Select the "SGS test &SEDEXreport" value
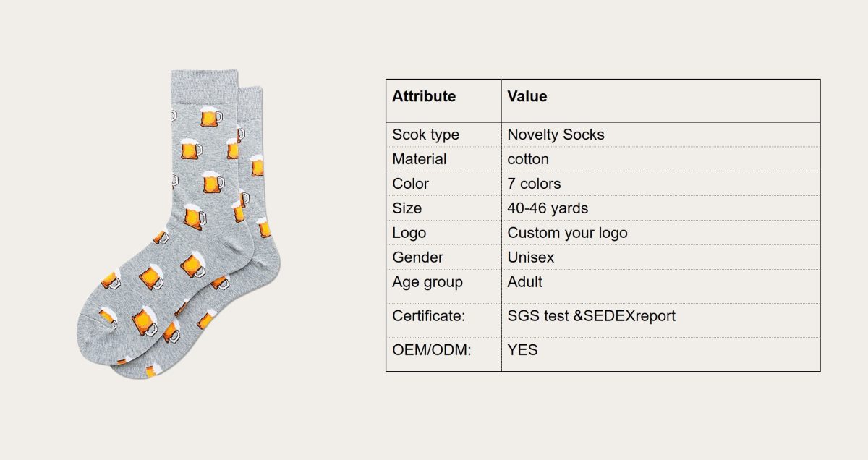This screenshot has width=868, height=460. click(x=591, y=316)
